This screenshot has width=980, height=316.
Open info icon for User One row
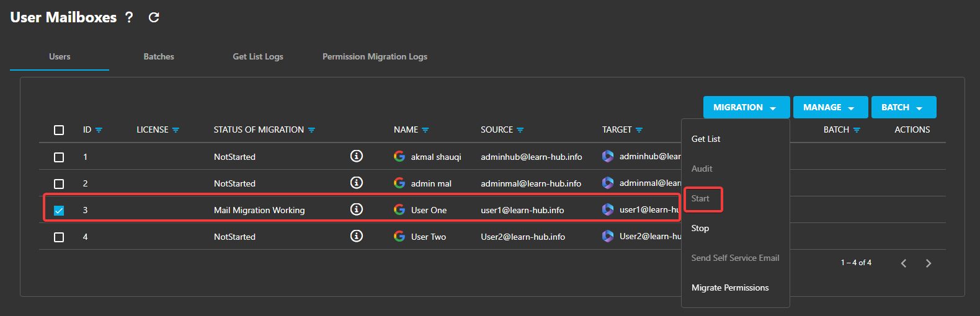(356, 209)
